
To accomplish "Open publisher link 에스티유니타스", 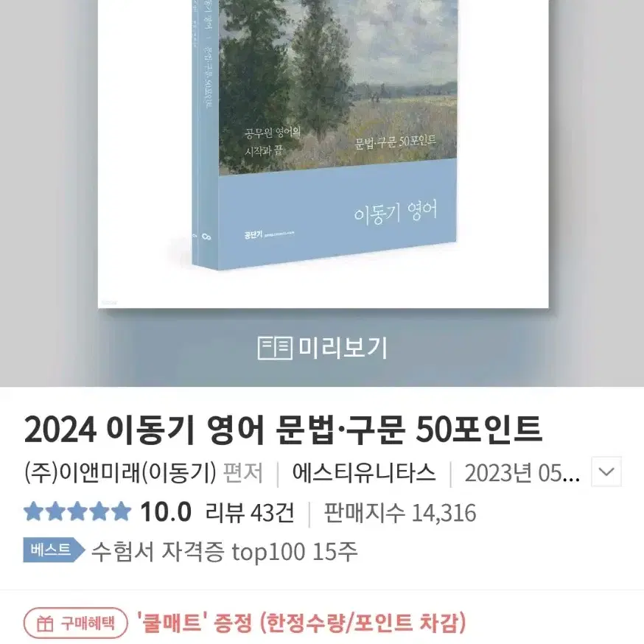I will [x=364, y=472].
